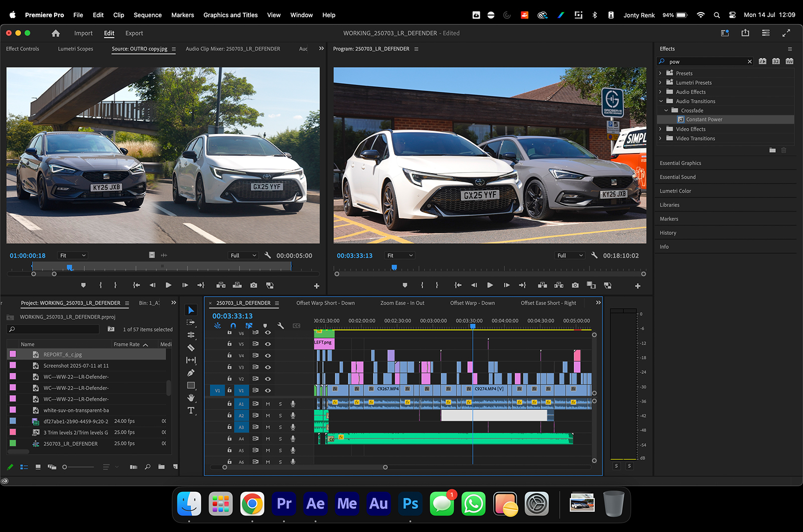The height and width of the screenshot is (532, 803).
Task: Play the Source monitor clip
Action: 169,285
